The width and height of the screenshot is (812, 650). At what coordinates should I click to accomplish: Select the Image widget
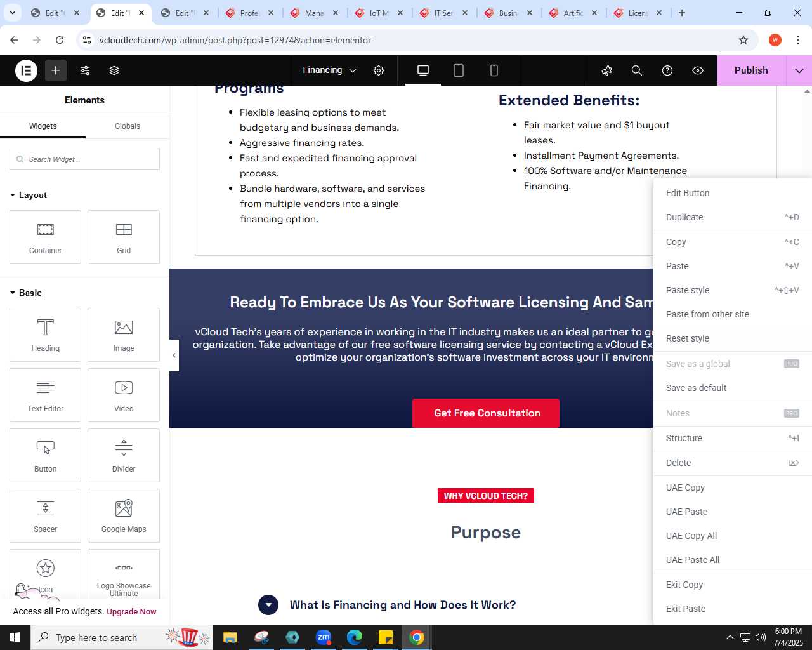point(124,335)
